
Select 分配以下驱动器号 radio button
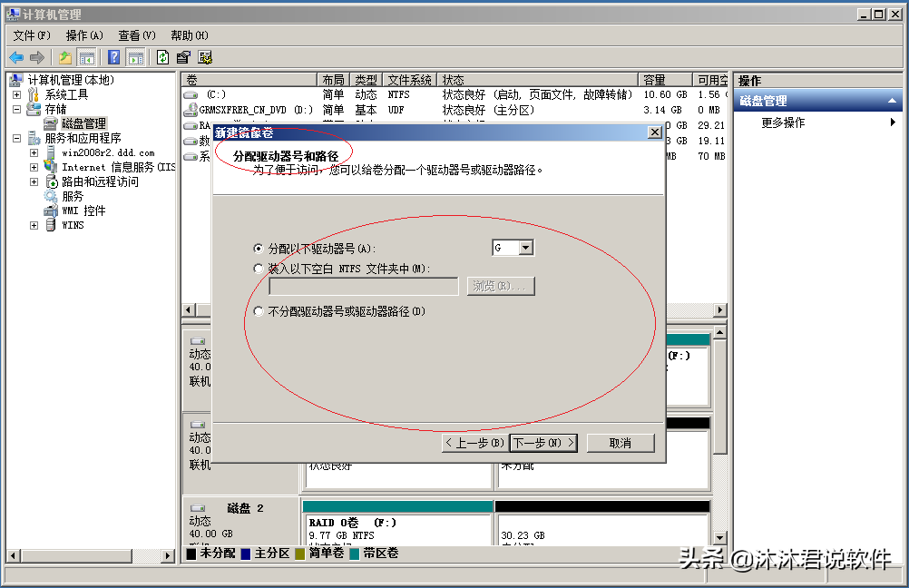click(x=259, y=249)
